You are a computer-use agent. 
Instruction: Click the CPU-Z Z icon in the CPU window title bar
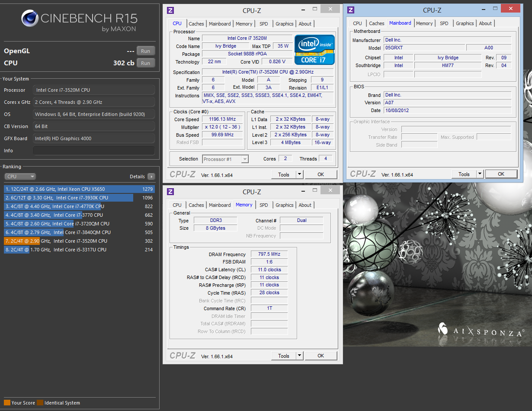pos(170,10)
